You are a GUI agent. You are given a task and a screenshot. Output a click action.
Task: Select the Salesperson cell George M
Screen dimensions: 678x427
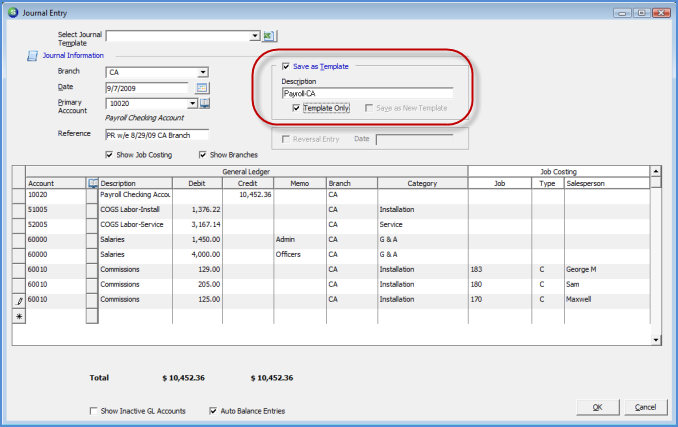(x=607, y=270)
